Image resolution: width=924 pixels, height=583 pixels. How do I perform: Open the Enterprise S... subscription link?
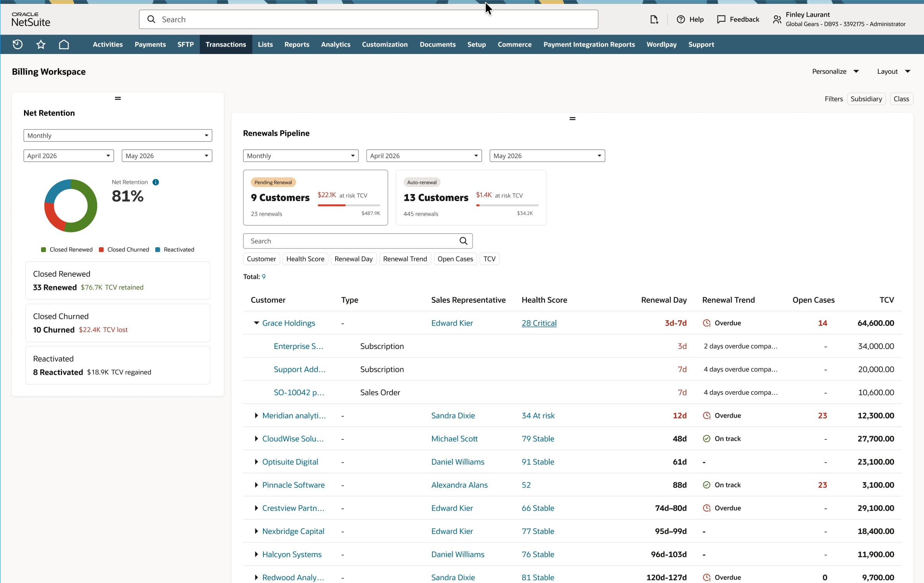click(x=298, y=346)
